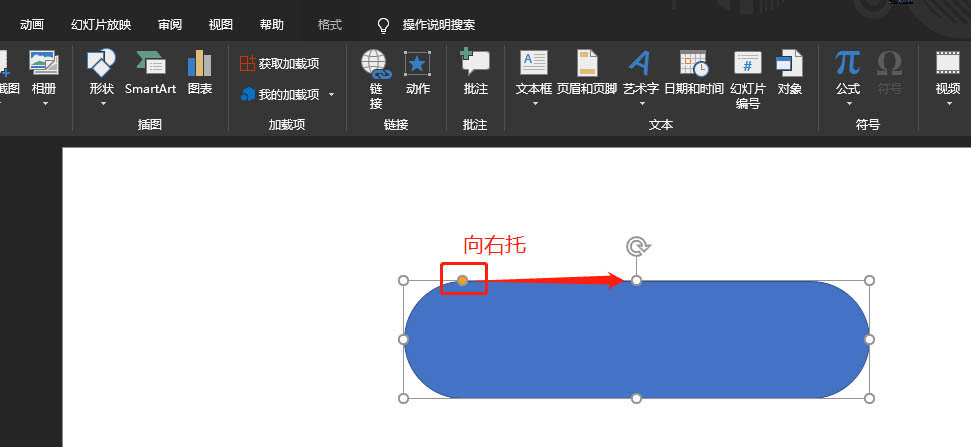This screenshot has width=971, height=447.
Task: Click the 链接 hyperlink icon
Action: pyautogui.click(x=376, y=64)
